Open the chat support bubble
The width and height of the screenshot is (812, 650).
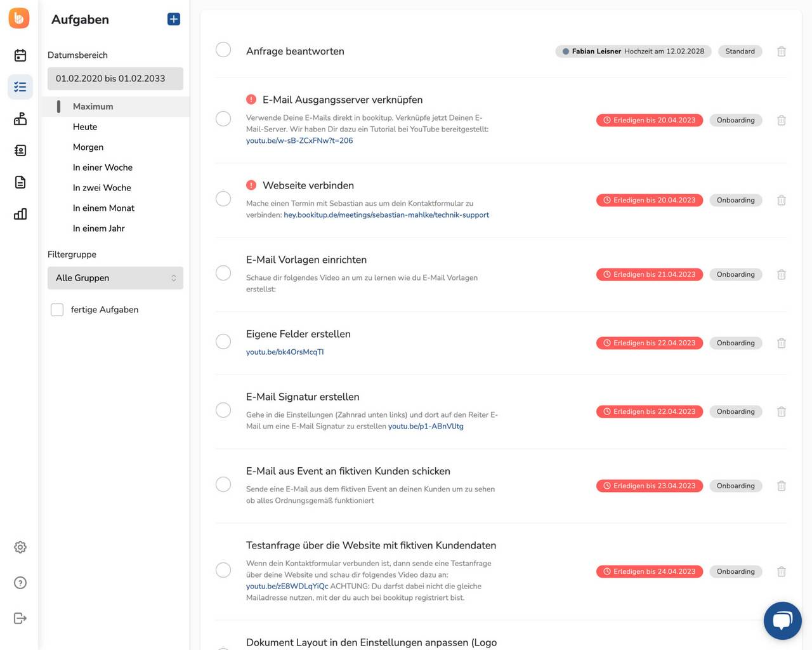782,620
